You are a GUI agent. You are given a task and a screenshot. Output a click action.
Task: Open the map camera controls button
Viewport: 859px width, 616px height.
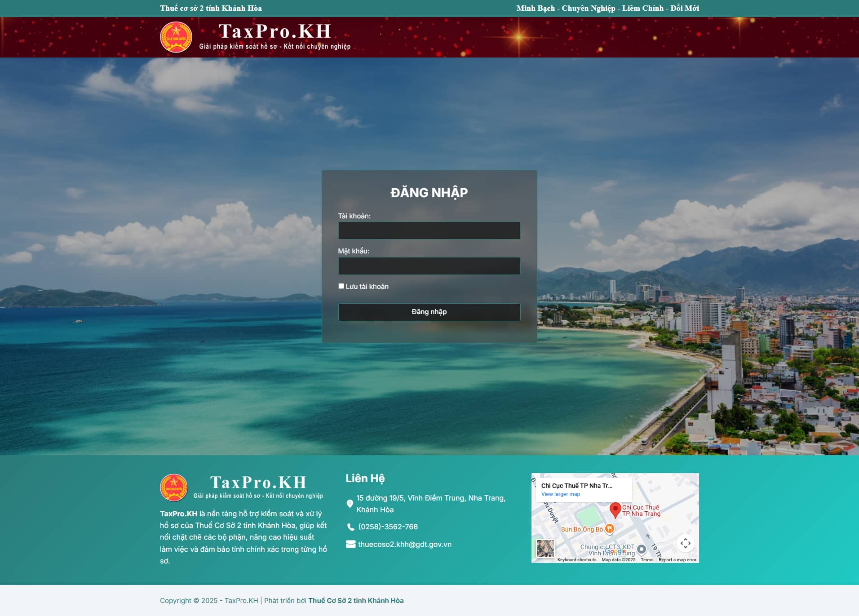[x=685, y=543]
